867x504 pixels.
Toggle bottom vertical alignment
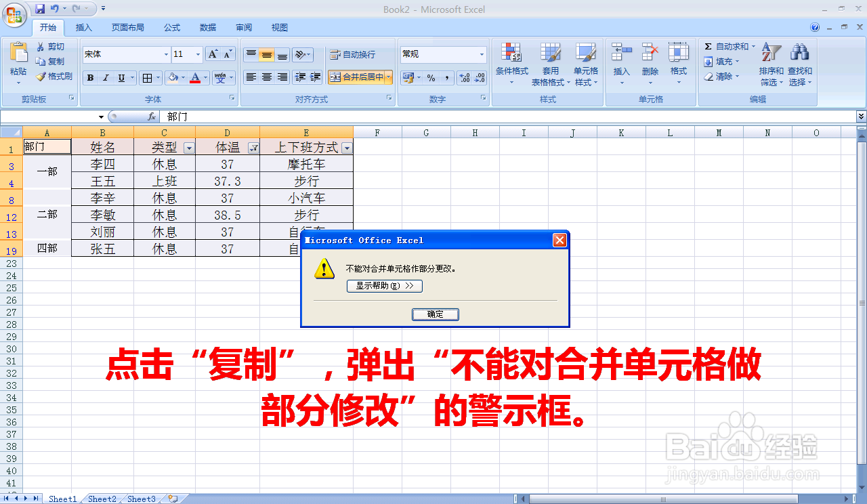[282, 54]
